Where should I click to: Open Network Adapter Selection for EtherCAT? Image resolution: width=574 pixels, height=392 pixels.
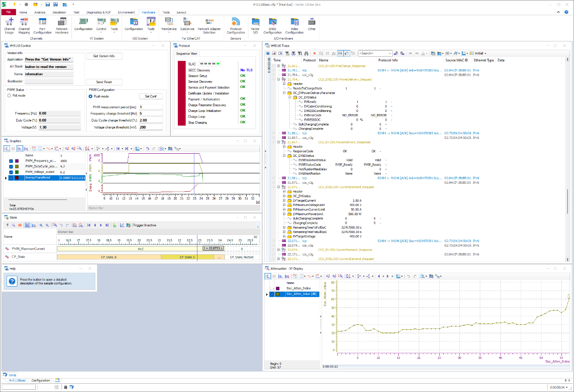coord(209,26)
